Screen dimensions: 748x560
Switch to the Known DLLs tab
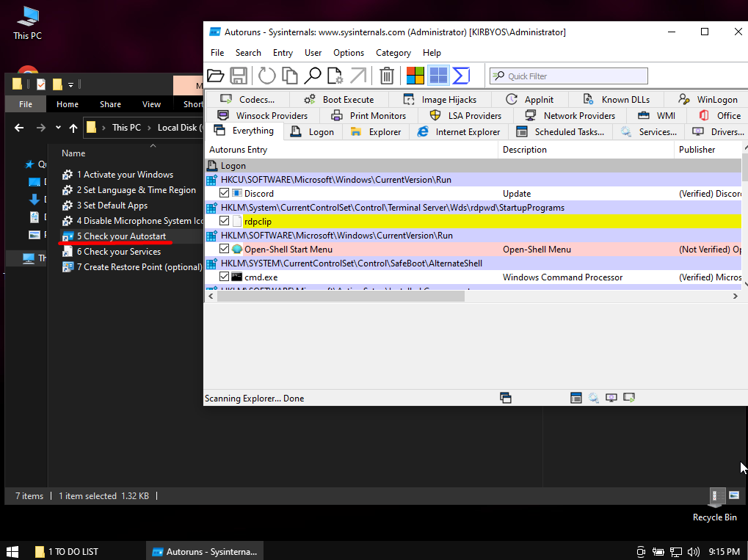tap(617, 99)
